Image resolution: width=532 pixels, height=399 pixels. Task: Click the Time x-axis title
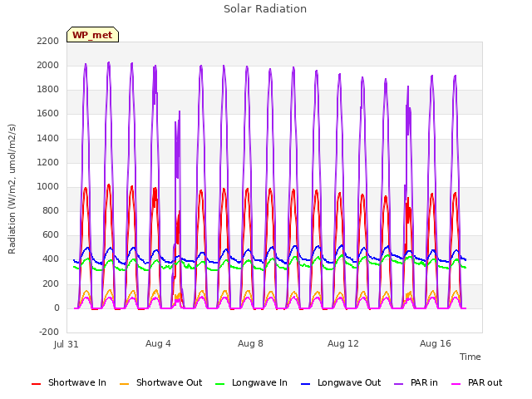[470, 357]
